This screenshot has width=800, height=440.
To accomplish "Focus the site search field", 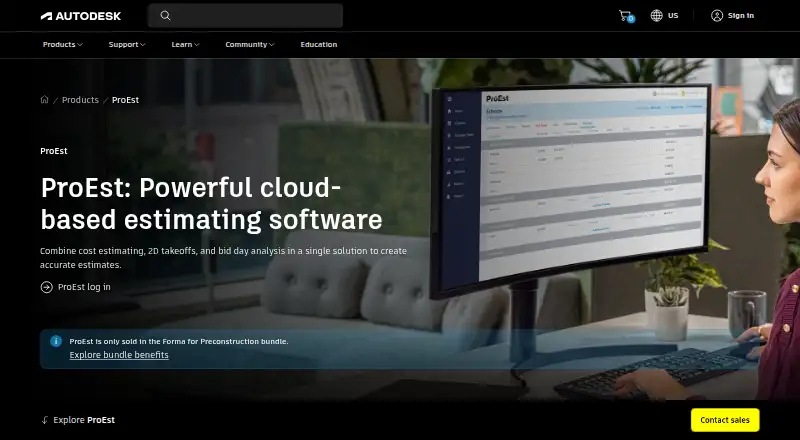I will pos(245,16).
